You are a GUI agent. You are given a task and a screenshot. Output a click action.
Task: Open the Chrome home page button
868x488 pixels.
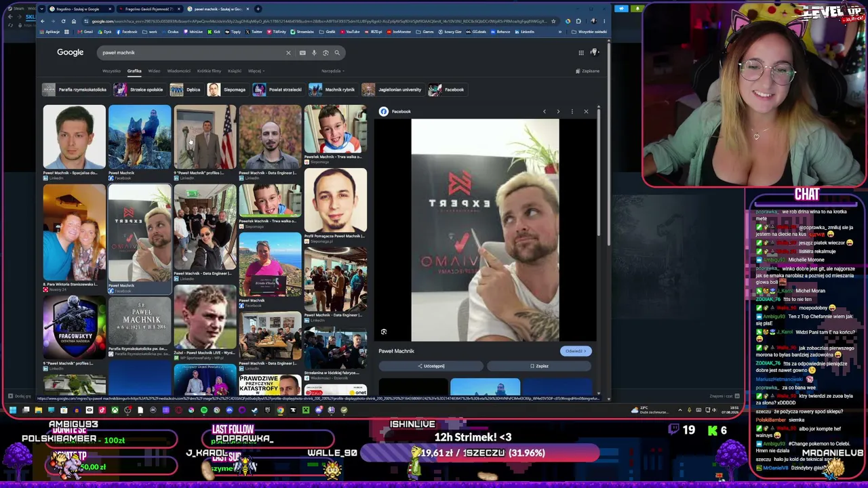[x=74, y=21]
